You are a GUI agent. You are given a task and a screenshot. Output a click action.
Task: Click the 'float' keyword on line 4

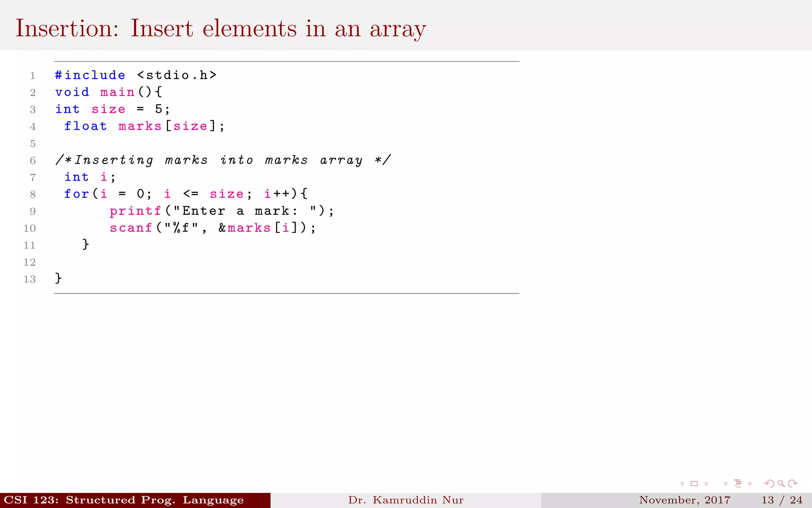[x=86, y=126]
